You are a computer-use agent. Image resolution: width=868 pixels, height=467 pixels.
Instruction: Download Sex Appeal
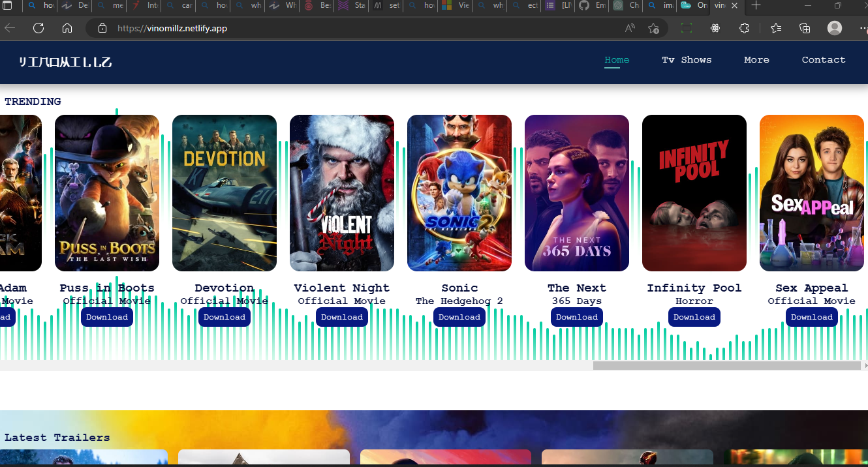click(x=812, y=317)
